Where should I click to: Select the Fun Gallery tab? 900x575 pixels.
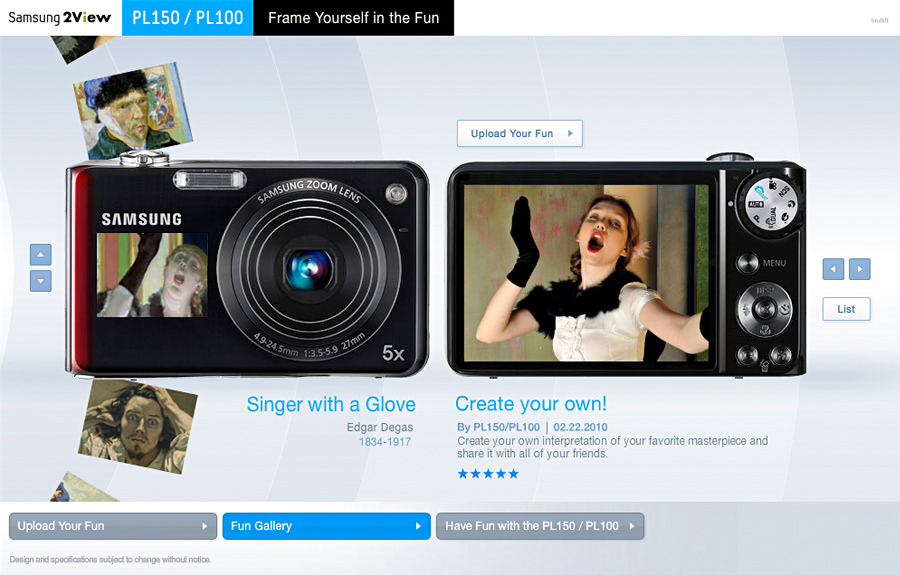[327, 526]
